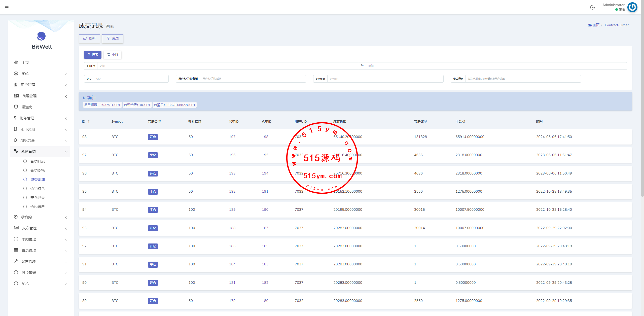The width and height of the screenshot is (644, 316).
Task: Click the 刷新 refresh button
Action: pyautogui.click(x=89, y=39)
